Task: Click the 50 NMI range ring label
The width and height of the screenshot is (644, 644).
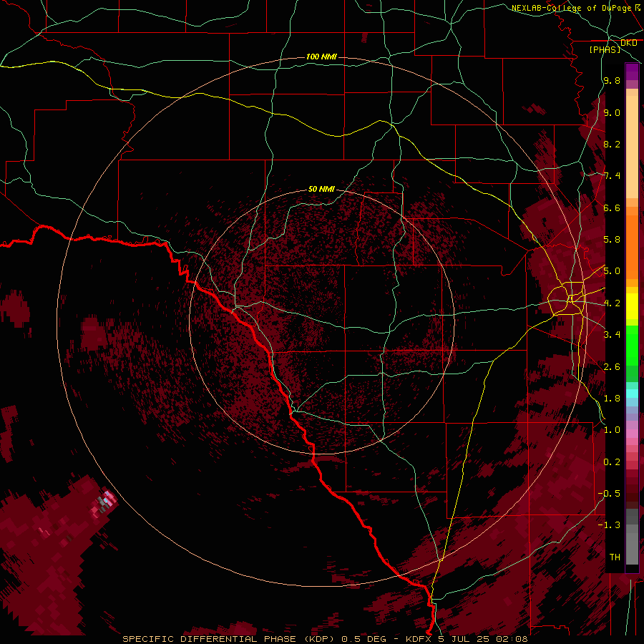Action: [321, 189]
